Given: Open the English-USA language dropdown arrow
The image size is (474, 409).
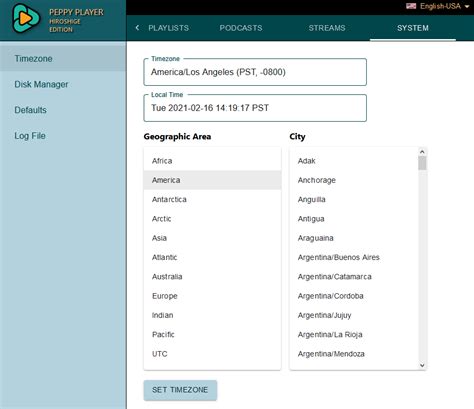Looking at the screenshot, I should [467, 6].
